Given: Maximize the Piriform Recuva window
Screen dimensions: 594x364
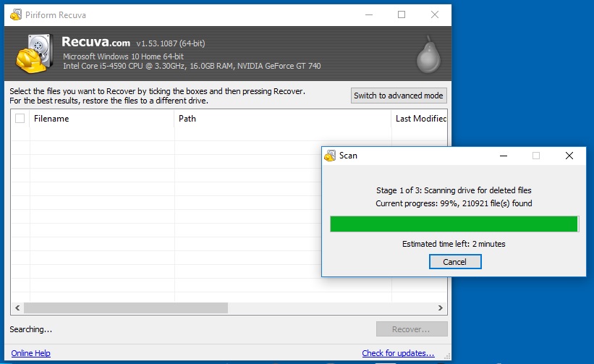Looking at the screenshot, I should pyautogui.click(x=402, y=14).
